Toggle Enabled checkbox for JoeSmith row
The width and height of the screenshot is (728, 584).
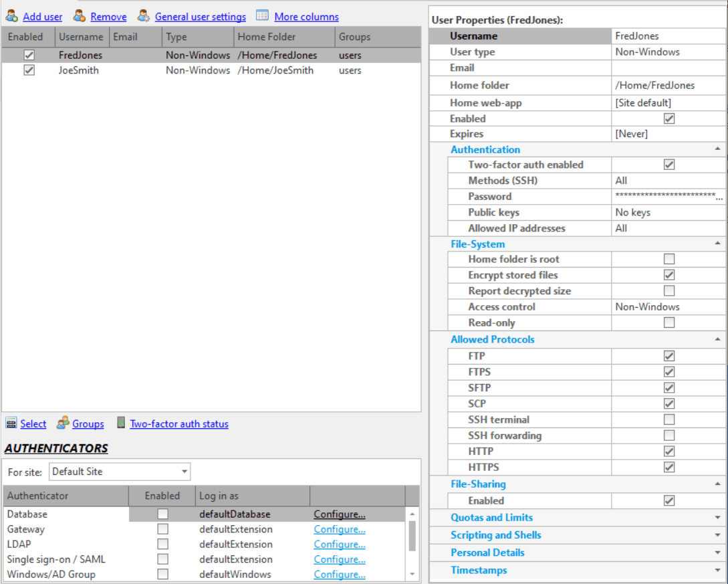pos(29,70)
